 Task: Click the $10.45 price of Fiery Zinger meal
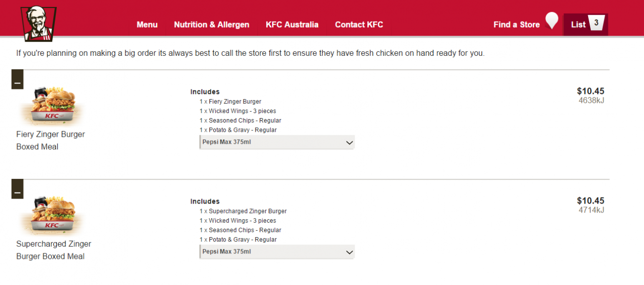[591, 91]
